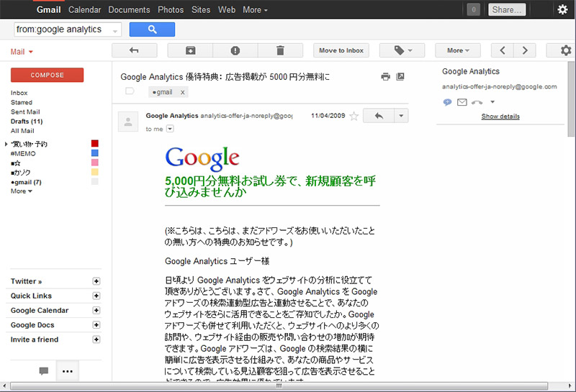The height and width of the screenshot is (392, 576).
Task: Open Sent Mail
Action: point(25,112)
